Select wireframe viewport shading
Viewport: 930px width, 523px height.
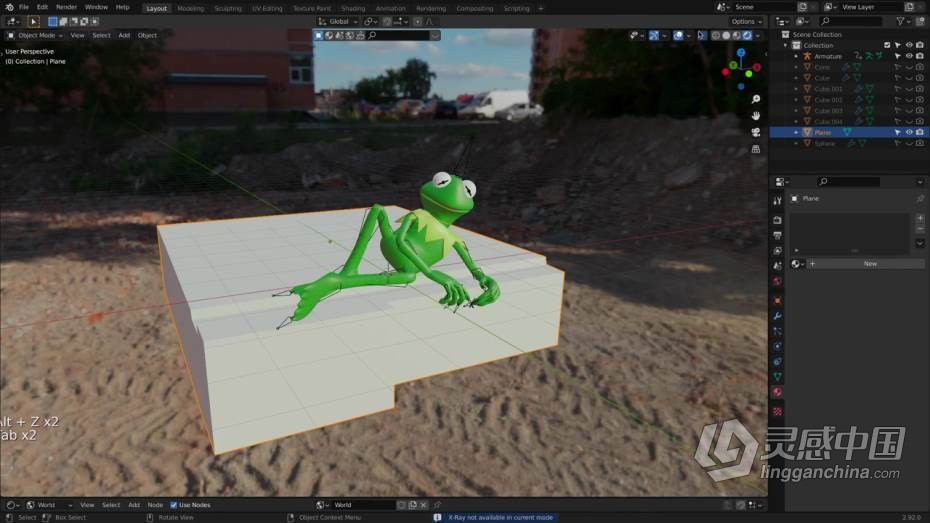point(716,36)
